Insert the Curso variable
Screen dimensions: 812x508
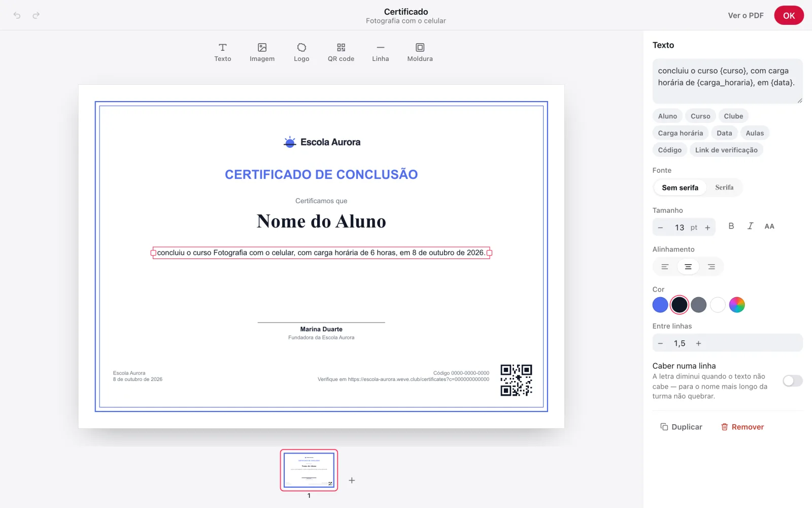(700, 116)
